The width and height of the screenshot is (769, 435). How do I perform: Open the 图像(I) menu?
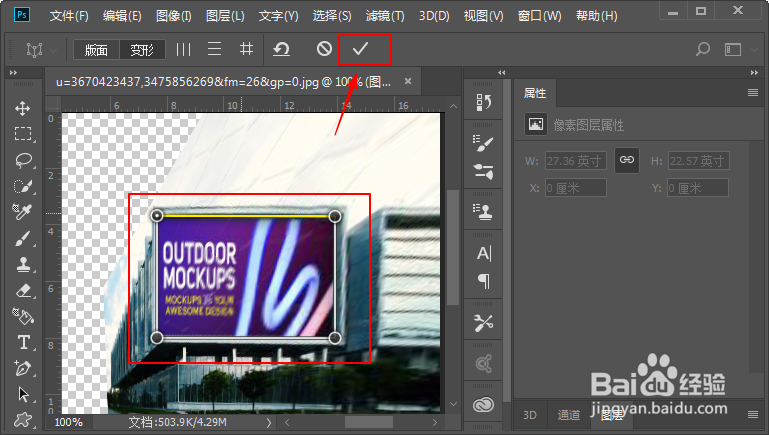click(x=174, y=16)
